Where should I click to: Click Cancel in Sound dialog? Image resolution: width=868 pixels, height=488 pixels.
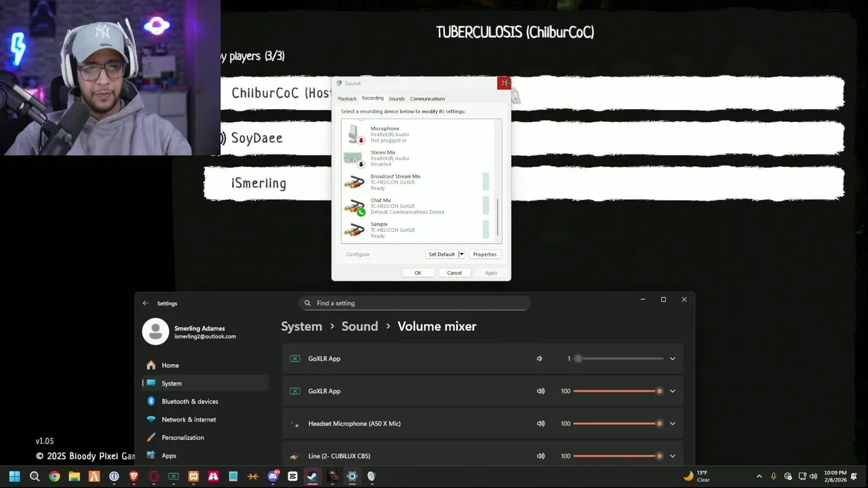pos(454,272)
